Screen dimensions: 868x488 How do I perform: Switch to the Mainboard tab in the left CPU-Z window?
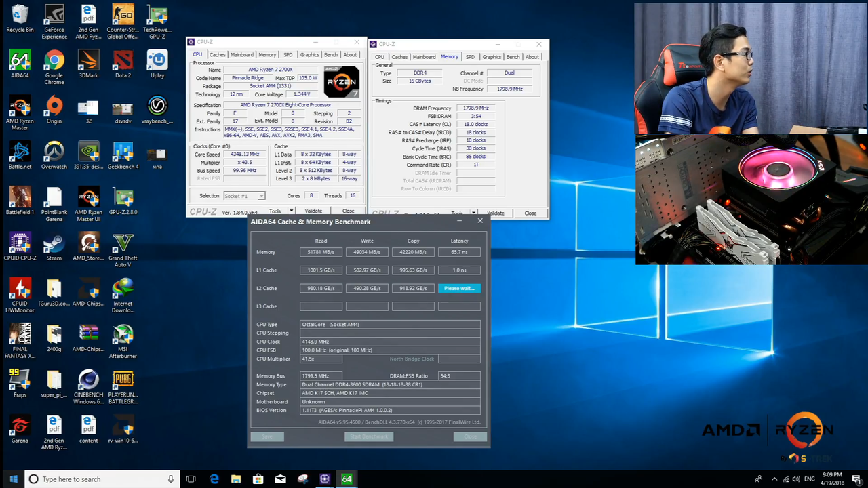click(242, 55)
